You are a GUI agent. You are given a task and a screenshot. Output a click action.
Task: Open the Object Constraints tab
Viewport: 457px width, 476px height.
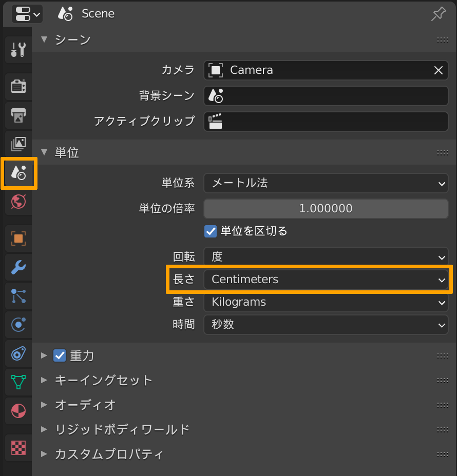(x=18, y=353)
